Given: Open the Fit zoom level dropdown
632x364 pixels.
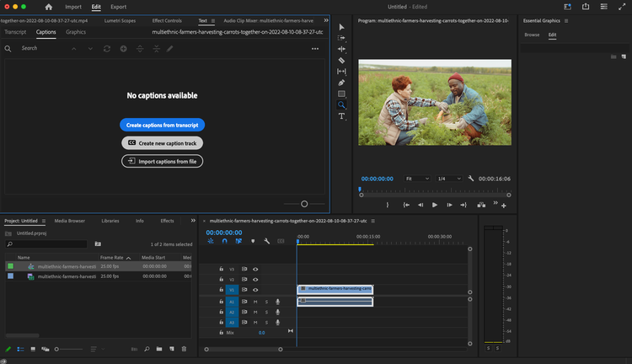Looking at the screenshot, I should click(x=417, y=179).
